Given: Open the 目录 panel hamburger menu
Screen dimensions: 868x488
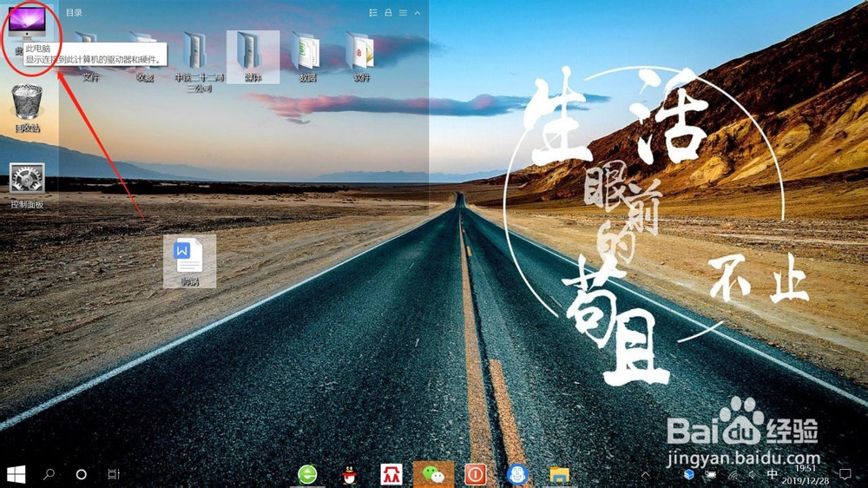Looking at the screenshot, I should [403, 13].
